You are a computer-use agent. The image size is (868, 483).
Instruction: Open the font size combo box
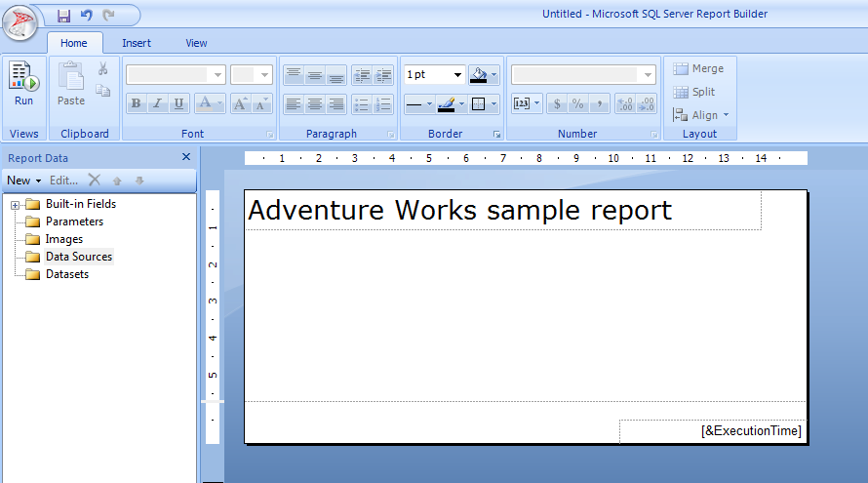pos(252,75)
